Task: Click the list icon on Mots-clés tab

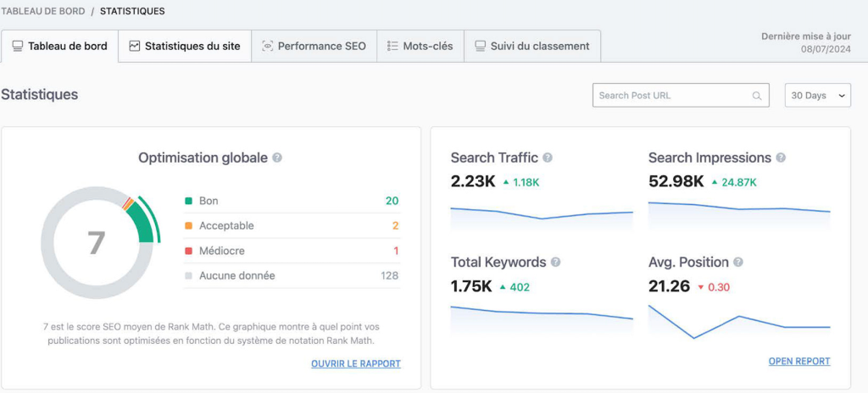Action: tap(392, 46)
